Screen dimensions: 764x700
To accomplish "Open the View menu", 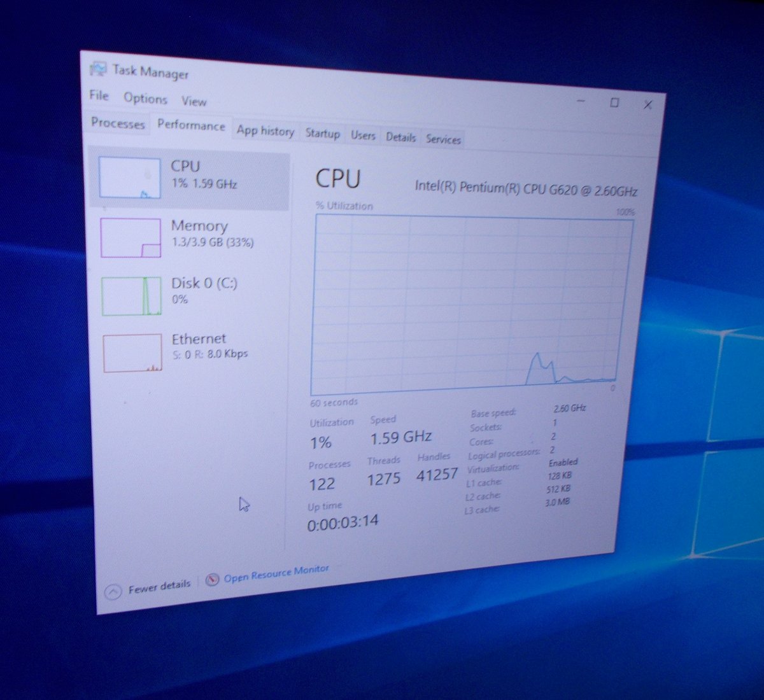I will (194, 101).
